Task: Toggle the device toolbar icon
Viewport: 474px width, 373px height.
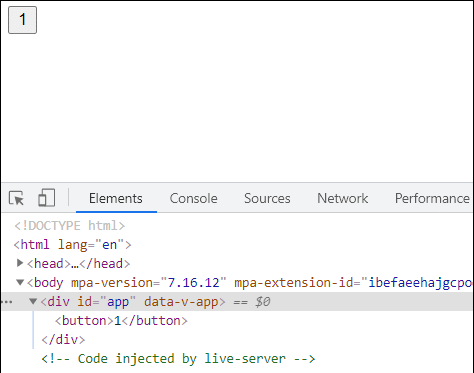Action: (x=46, y=198)
